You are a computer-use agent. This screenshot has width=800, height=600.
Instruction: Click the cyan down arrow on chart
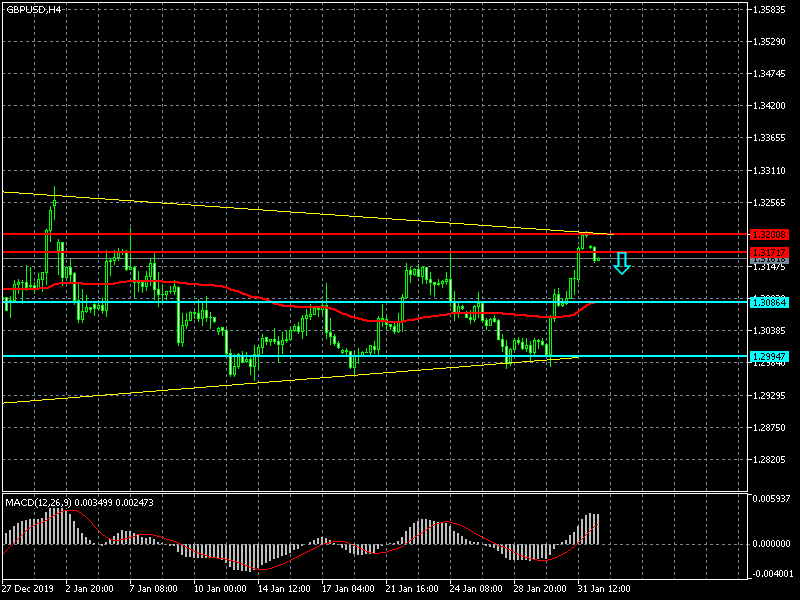(621, 263)
